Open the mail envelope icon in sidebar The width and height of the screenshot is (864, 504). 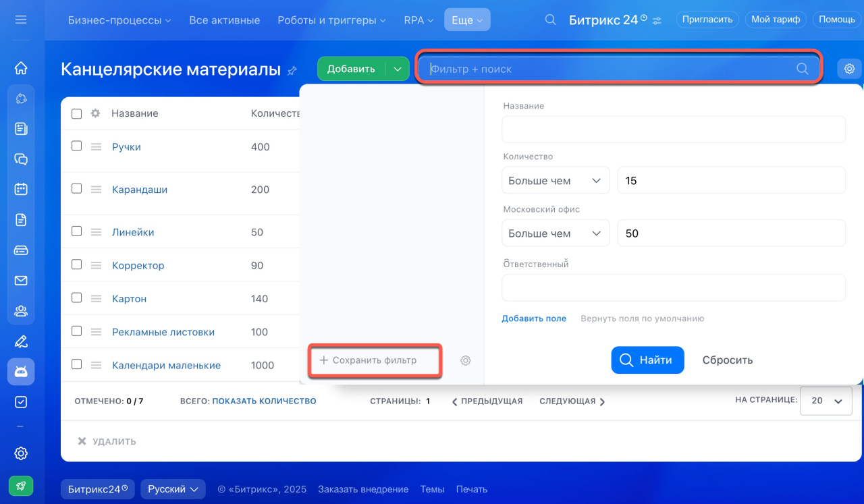point(21,281)
